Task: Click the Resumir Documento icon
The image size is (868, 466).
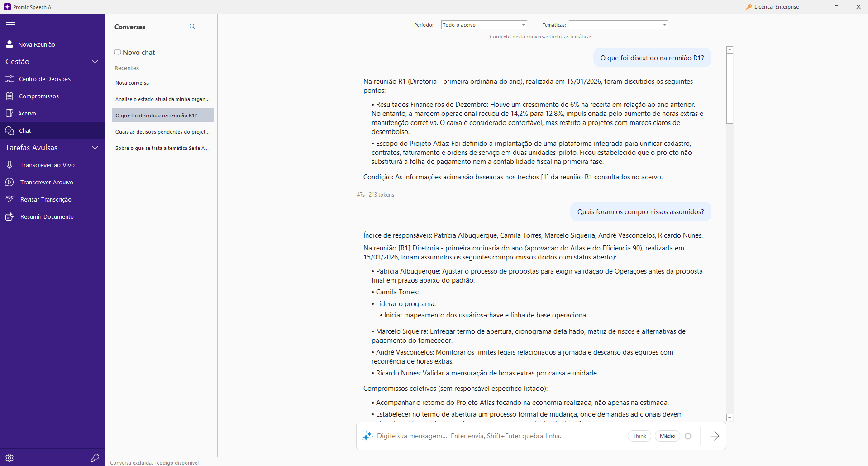Action: tap(10, 216)
